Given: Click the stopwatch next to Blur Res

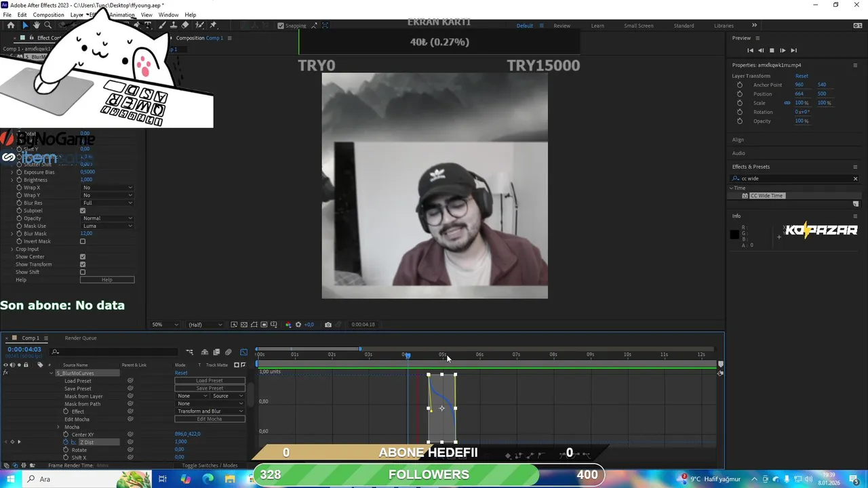Looking at the screenshot, I should point(19,203).
